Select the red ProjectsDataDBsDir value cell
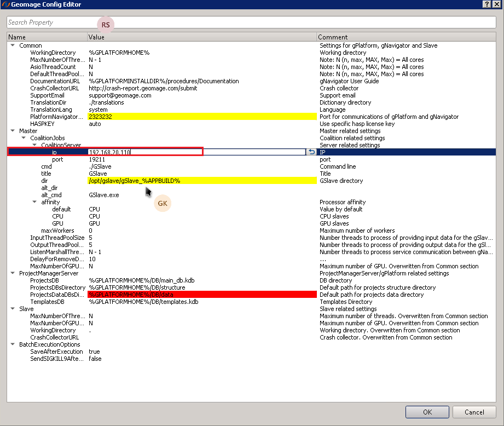The width and height of the screenshot is (504, 426). (x=202, y=295)
